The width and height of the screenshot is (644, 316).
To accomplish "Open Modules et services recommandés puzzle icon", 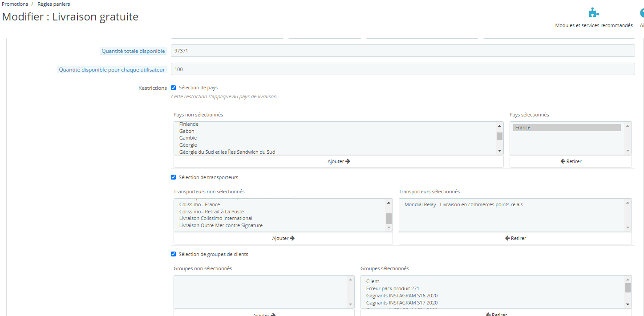I will (593, 13).
